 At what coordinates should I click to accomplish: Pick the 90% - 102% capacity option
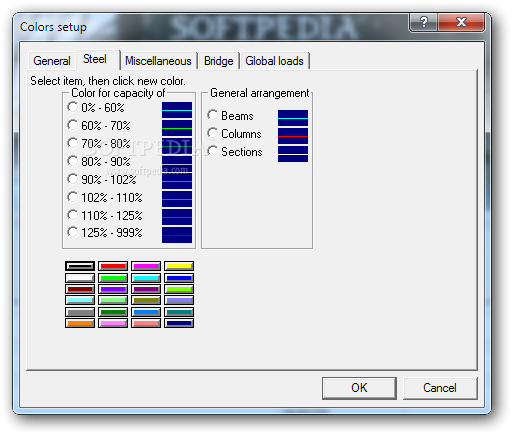click(x=72, y=179)
